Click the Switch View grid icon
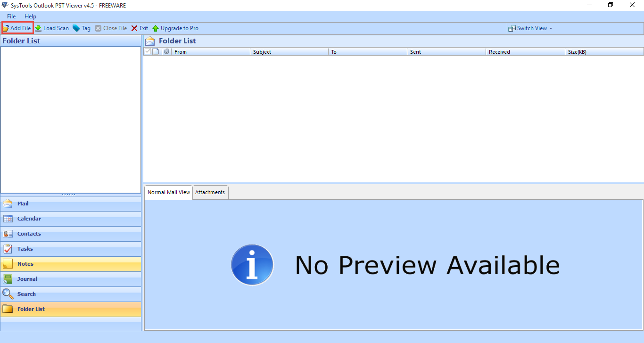This screenshot has width=644, height=343. pos(512,28)
